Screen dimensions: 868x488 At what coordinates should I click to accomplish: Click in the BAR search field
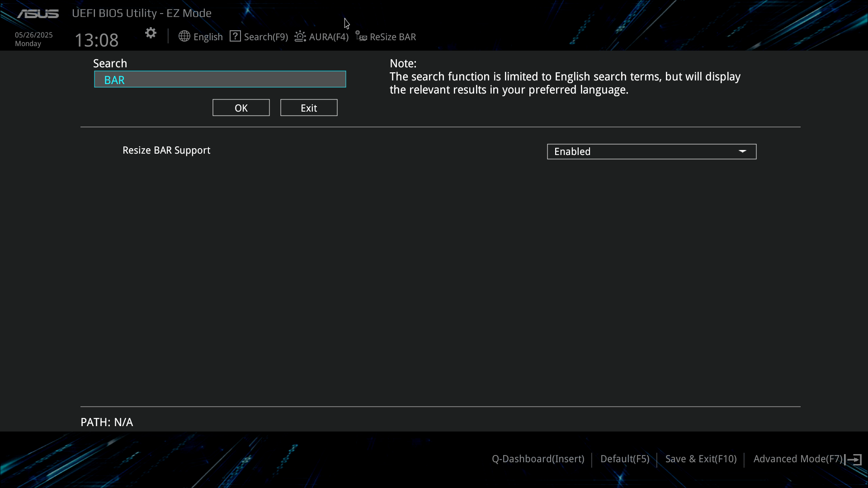220,80
